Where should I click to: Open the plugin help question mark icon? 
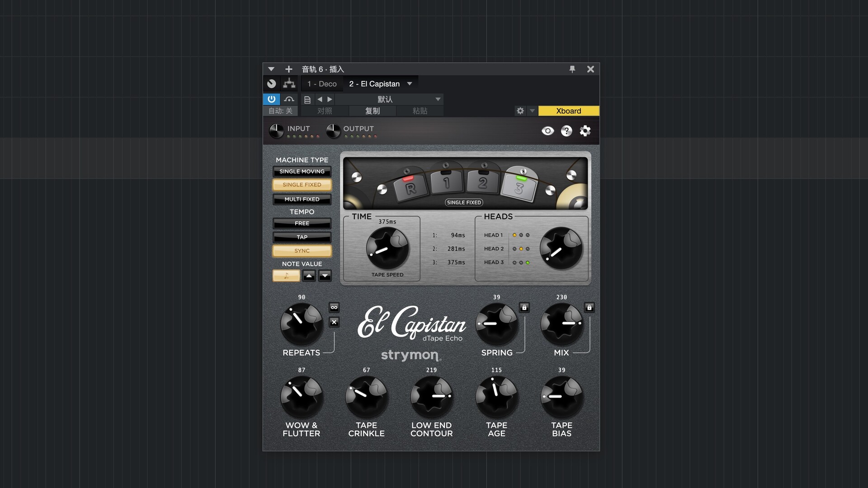(x=566, y=131)
